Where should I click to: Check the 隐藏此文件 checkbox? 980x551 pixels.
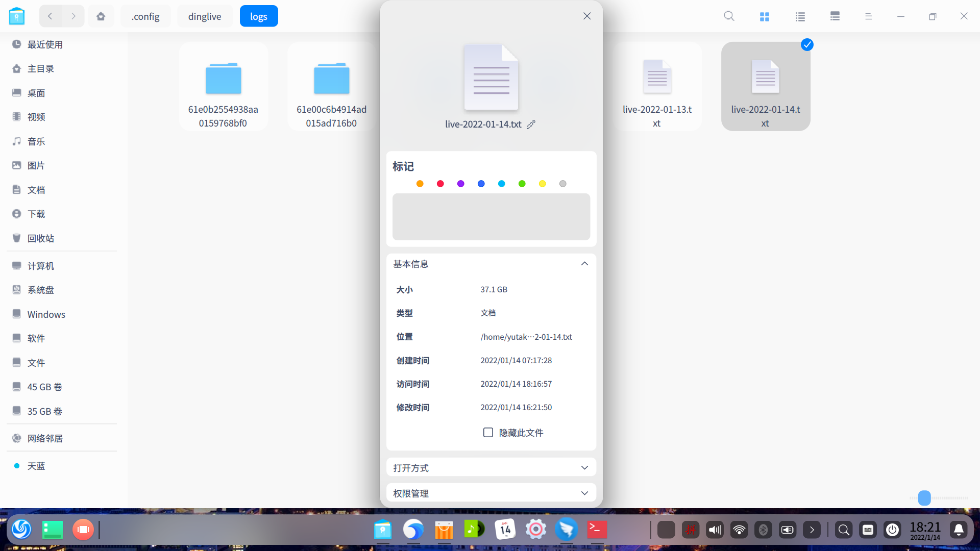[488, 432]
